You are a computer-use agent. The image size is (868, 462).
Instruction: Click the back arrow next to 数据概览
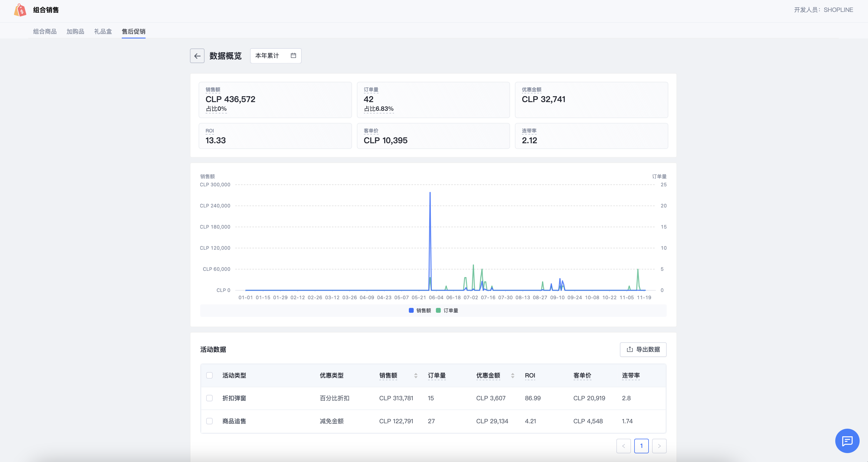pyautogui.click(x=197, y=56)
